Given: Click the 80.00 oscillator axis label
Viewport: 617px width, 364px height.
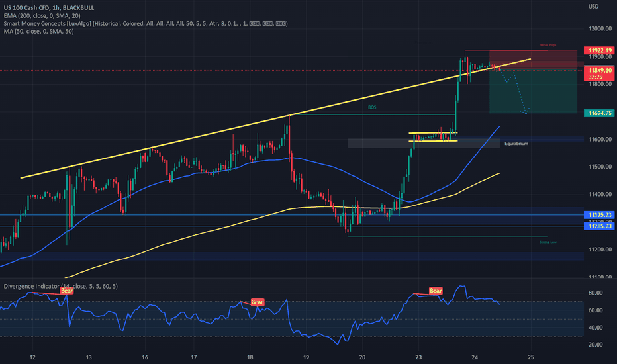Looking at the screenshot, I should 595,293.
